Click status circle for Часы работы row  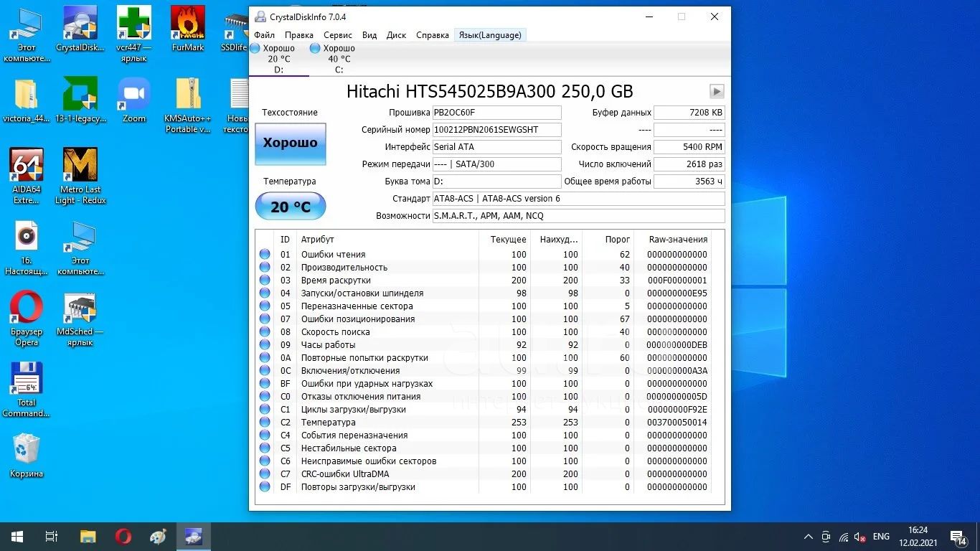tap(265, 344)
